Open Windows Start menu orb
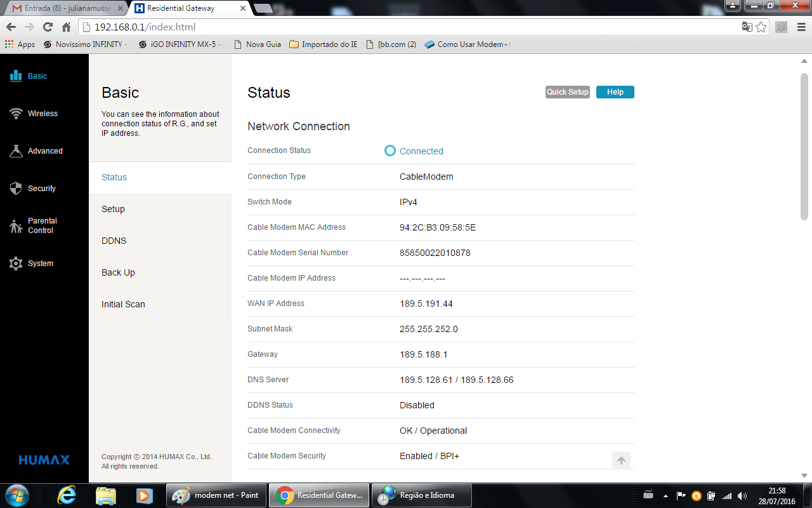 (16, 495)
